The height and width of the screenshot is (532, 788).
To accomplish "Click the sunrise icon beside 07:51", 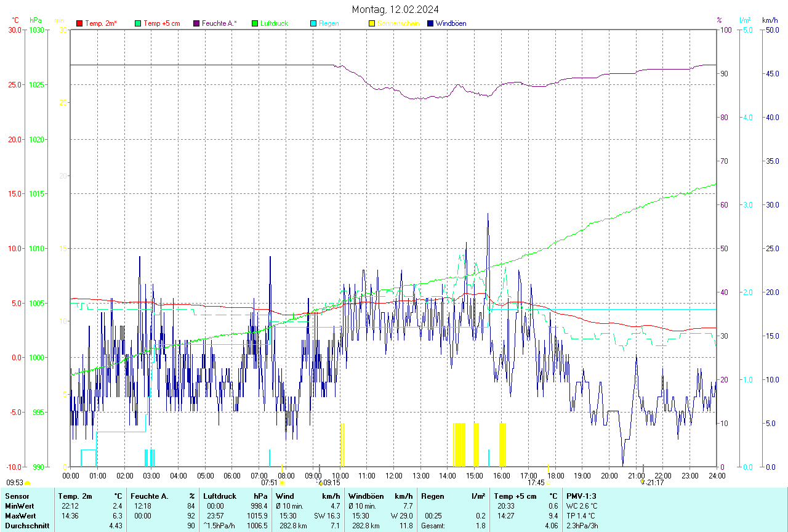I will point(282,483).
